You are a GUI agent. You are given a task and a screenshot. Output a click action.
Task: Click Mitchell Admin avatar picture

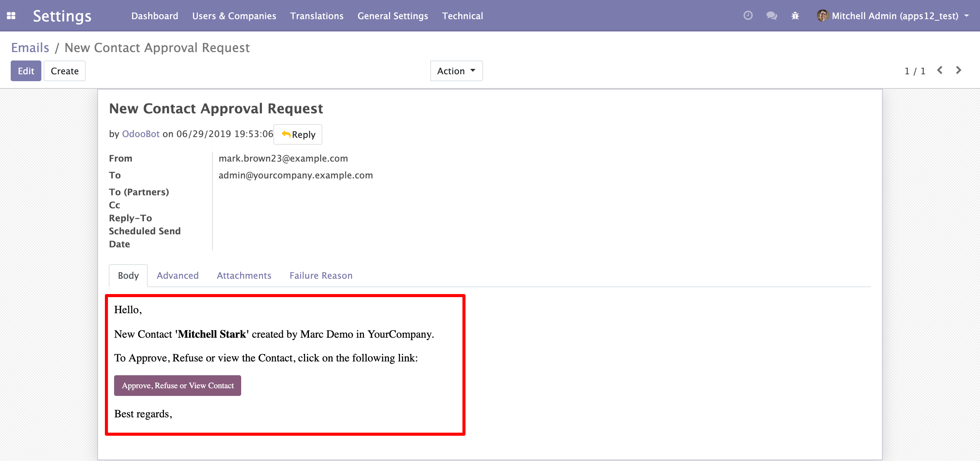(x=822, y=16)
